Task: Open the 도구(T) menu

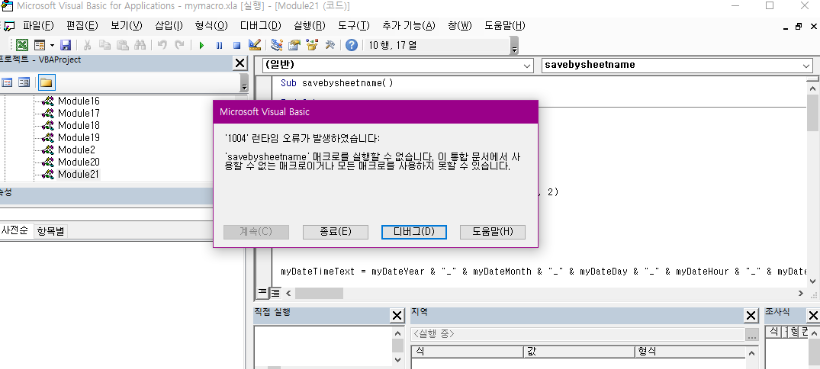Action: pos(354,26)
